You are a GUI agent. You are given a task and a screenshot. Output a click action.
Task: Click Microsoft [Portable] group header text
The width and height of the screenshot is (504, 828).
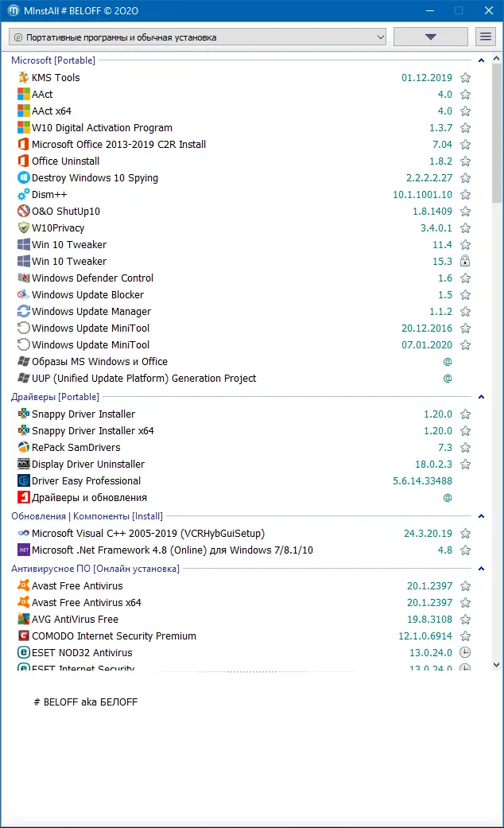point(53,60)
